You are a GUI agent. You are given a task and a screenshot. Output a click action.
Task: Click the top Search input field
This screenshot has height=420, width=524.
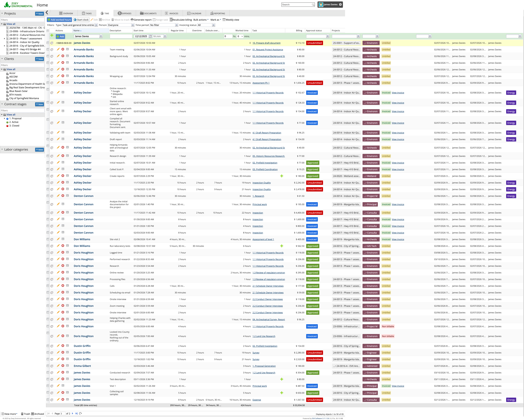pos(296,5)
